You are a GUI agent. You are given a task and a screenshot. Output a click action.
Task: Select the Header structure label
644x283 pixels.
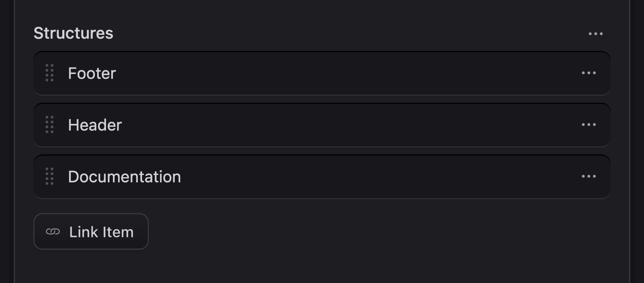95,125
